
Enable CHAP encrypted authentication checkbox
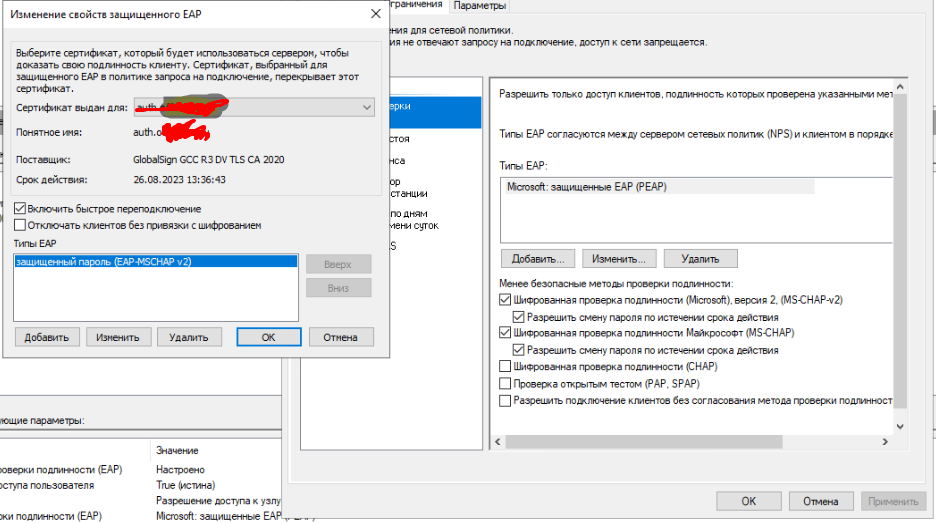coord(505,366)
